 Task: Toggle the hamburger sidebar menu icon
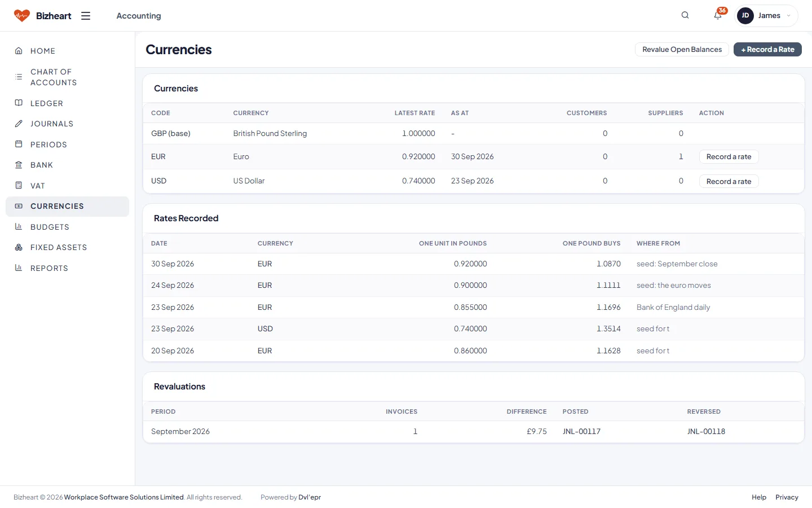pos(86,16)
